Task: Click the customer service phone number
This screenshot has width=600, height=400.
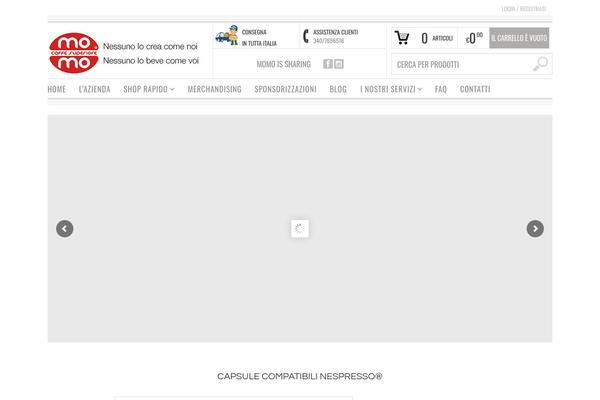Action: coord(328,41)
